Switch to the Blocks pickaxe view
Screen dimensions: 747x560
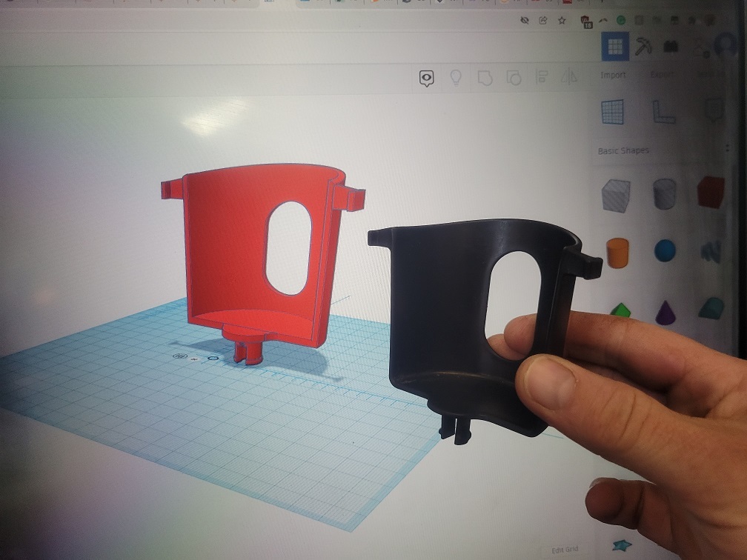(x=643, y=46)
